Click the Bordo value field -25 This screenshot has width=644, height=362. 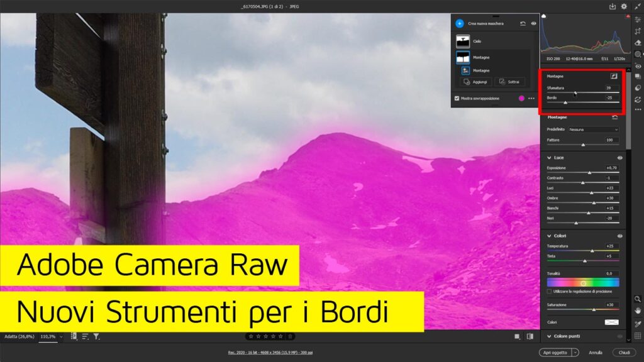point(611,97)
